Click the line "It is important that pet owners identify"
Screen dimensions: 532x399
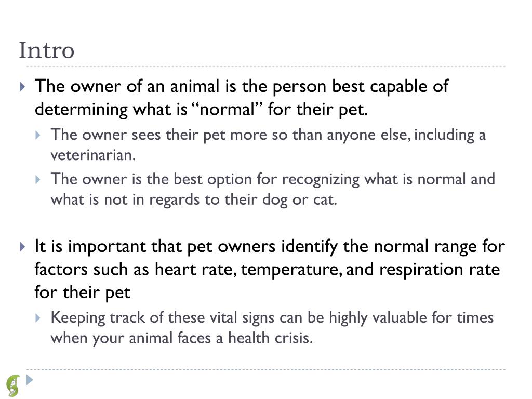pyautogui.click(x=269, y=246)
